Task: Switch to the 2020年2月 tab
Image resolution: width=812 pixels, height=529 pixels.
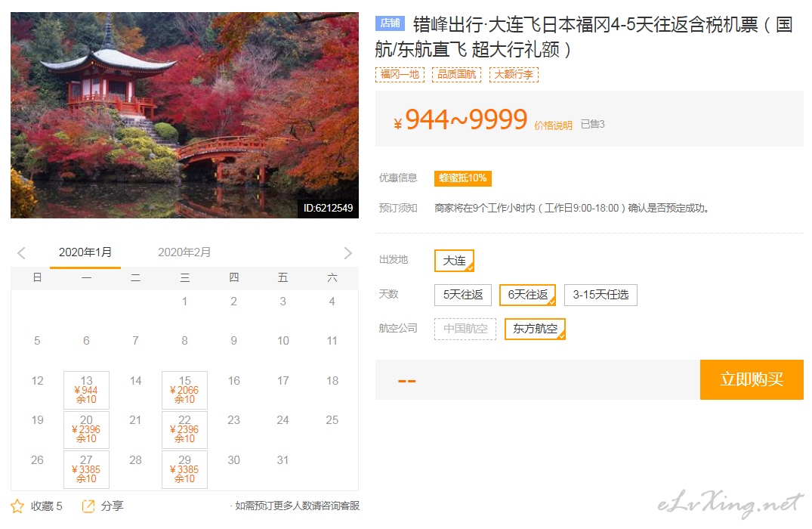Action: click(184, 252)
